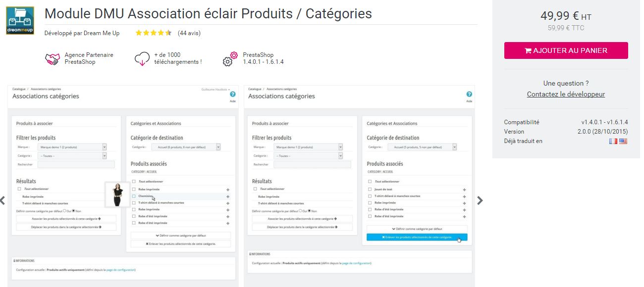Click the 59,99 € TTC price
This screenshot has height=287, width=644.
(x=566, y=28)
